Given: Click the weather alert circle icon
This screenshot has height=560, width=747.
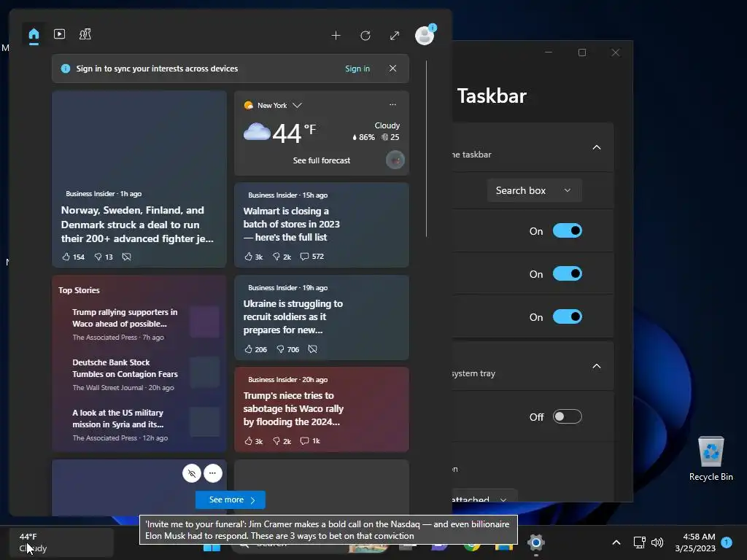Looking at the screenshot, I should point(395,160).
